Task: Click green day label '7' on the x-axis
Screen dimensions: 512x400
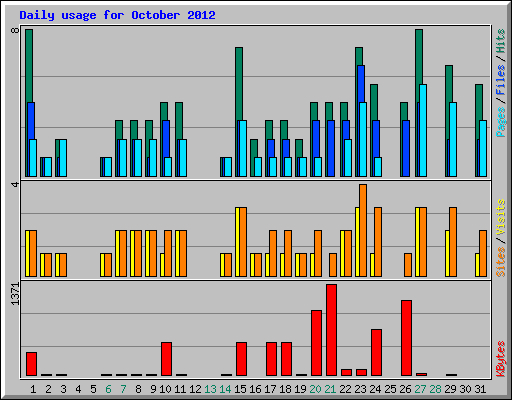Action: tap(123, 389)
